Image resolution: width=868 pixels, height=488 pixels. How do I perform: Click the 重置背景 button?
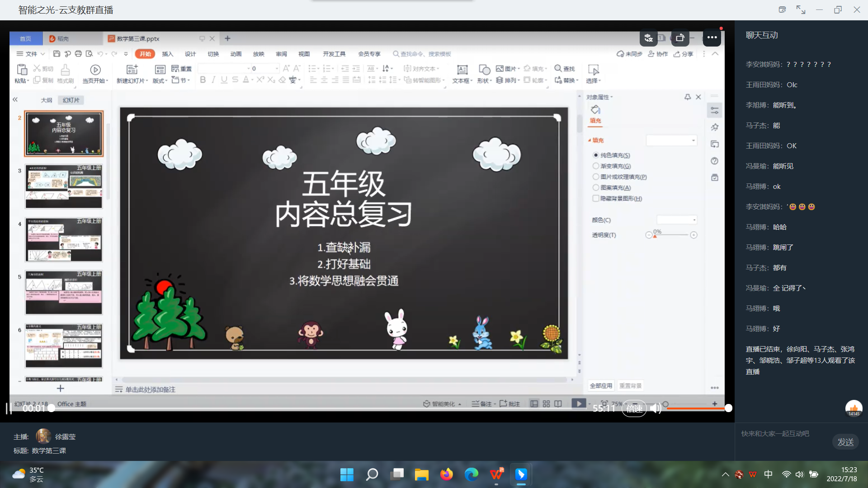point(630,385)
